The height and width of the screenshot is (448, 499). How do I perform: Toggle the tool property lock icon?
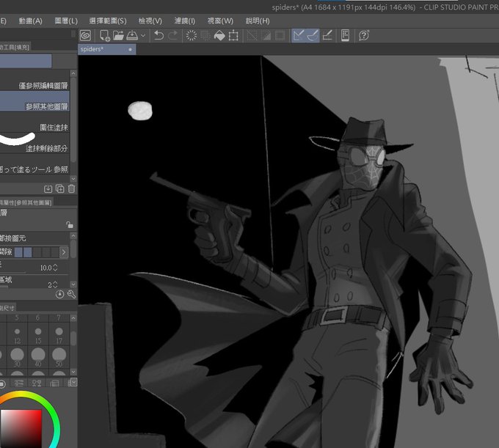[x=70, y=225]
